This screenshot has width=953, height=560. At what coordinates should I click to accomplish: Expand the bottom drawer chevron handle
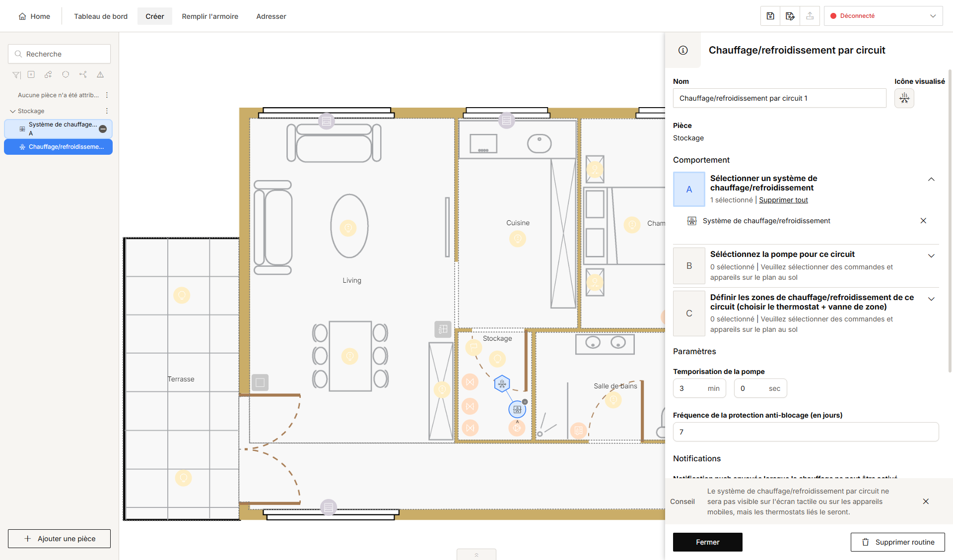pyautogui.click(x=476, y=555)
